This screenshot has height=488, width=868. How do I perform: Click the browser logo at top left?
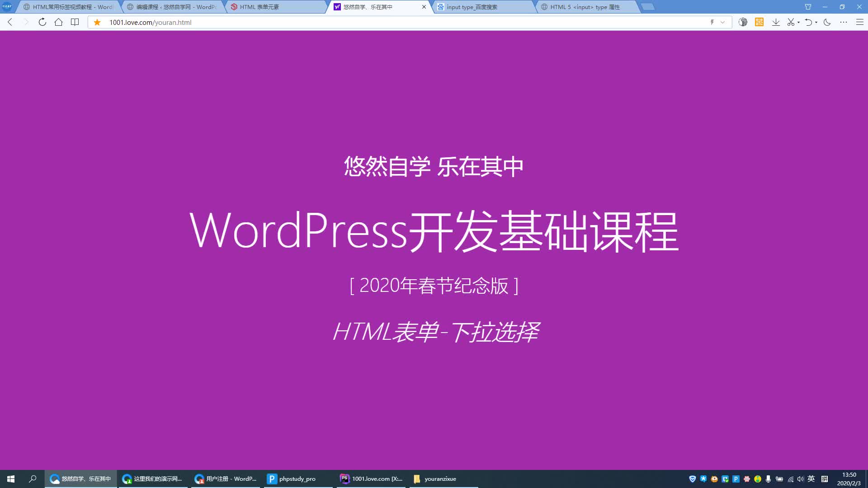point(7,6)
